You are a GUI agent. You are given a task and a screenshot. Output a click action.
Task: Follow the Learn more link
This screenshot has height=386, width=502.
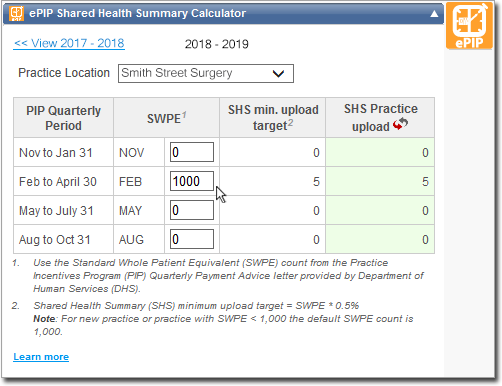tap(41, 357)
